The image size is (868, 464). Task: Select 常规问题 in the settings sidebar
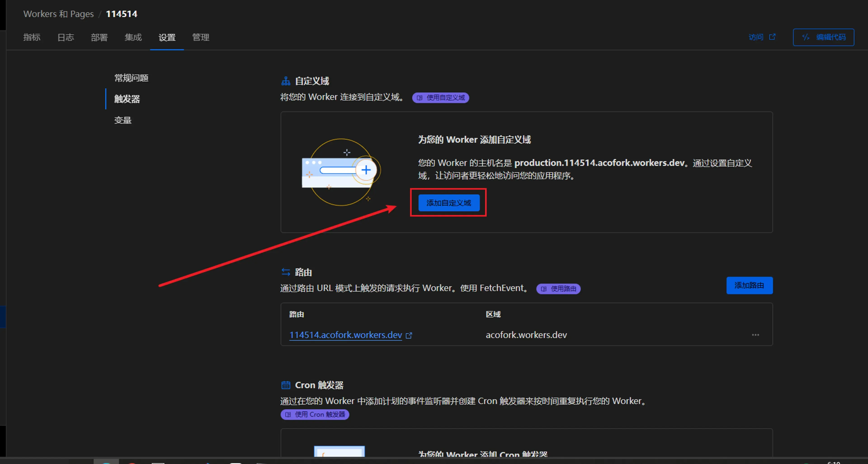(x=131, y=78)
